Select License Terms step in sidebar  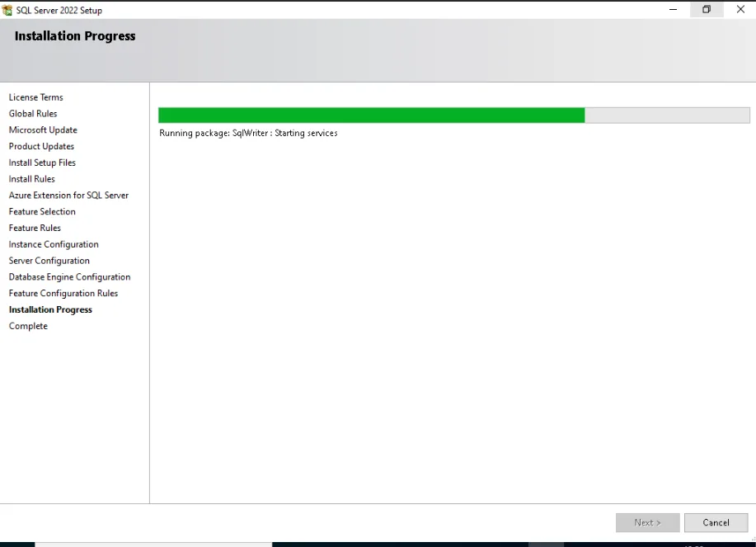tap(35, 97)
